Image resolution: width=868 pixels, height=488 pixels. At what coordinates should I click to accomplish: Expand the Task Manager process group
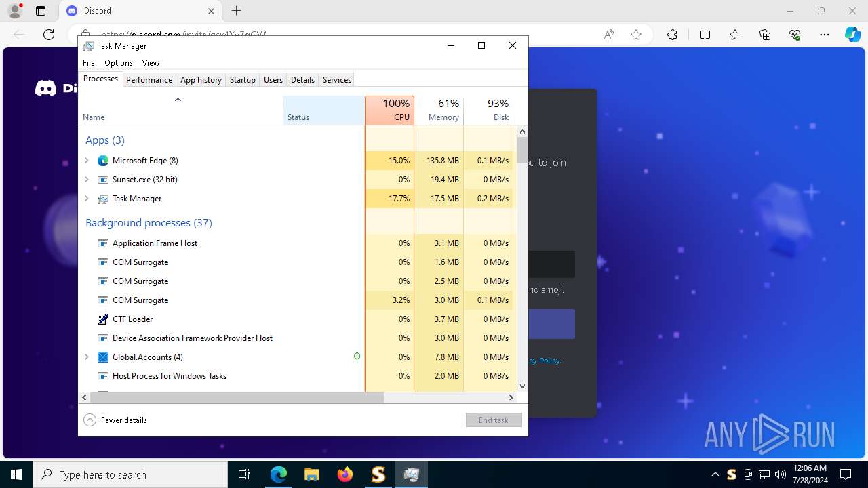click(87, 199)
